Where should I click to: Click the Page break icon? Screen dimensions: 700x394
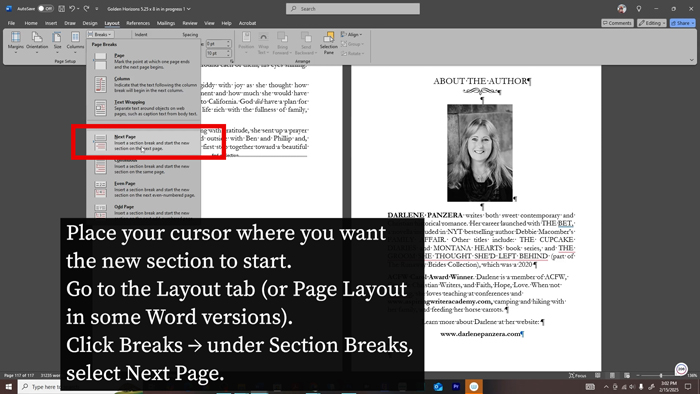[100, 61]
